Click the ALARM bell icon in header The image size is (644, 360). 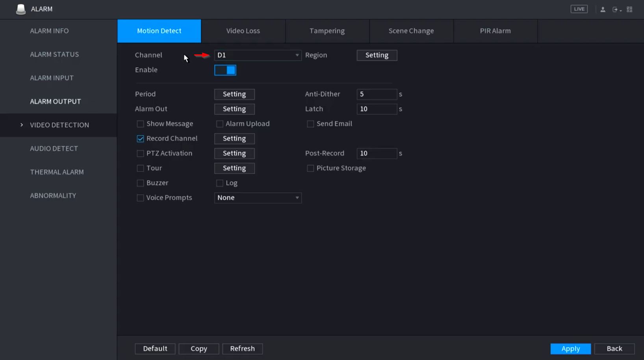(21, 9)
